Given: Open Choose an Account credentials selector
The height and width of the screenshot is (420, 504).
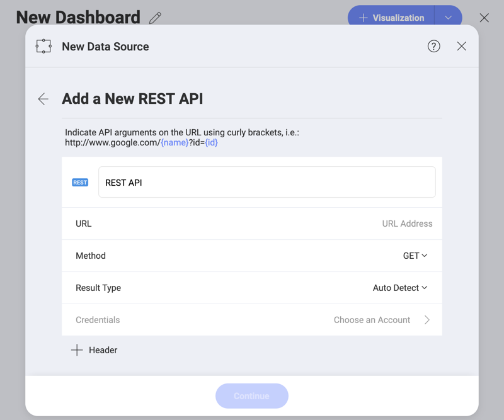Looking at the screenshot, I should (x=372, y=320).
